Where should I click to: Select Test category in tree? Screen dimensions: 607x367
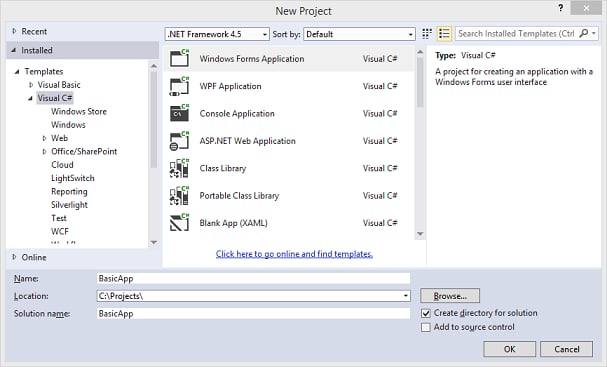point(59,218)
